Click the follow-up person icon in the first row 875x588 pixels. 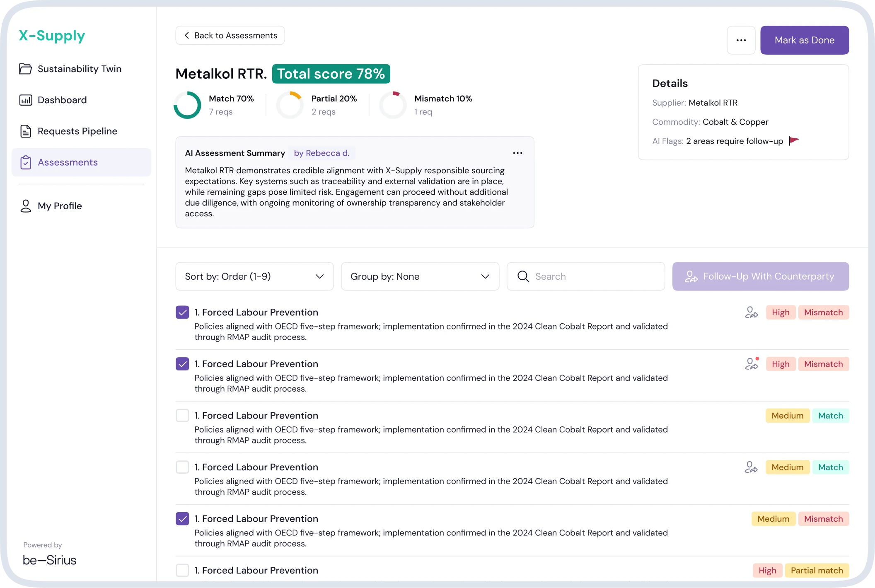pos(751,312)
